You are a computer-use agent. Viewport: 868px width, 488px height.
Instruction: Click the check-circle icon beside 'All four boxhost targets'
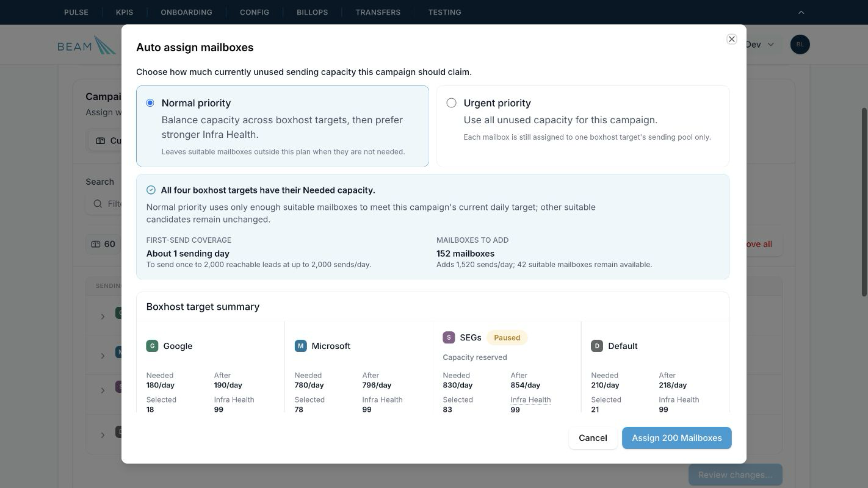pyautogui.click(x=151, y=190)
